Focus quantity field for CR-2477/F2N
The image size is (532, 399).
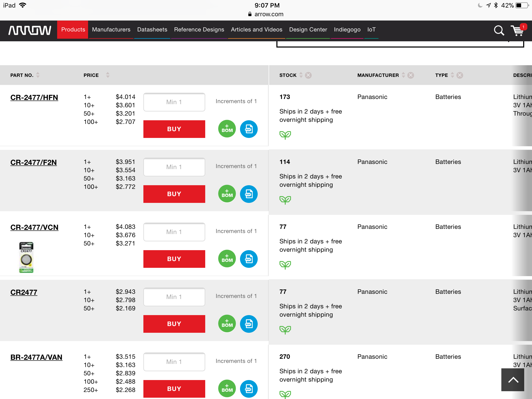coord(174,167)
